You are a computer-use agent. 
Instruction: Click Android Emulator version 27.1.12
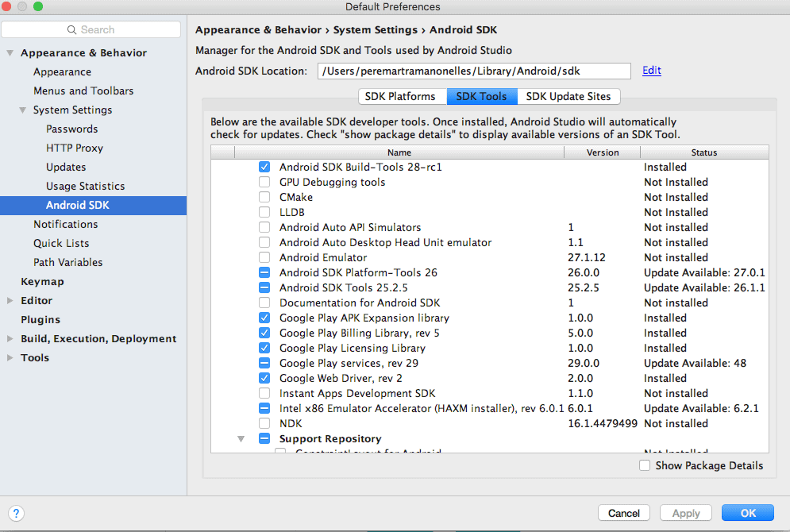click(587, 257)
